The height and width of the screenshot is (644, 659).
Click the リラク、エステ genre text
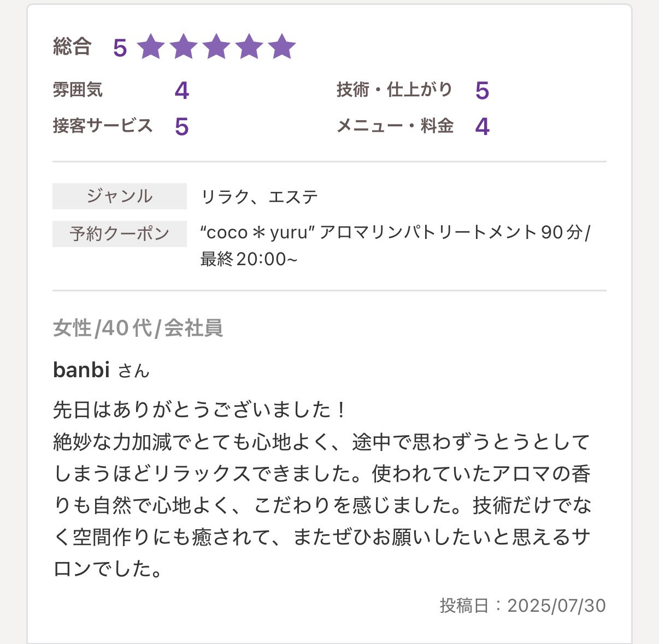(260, 197)
